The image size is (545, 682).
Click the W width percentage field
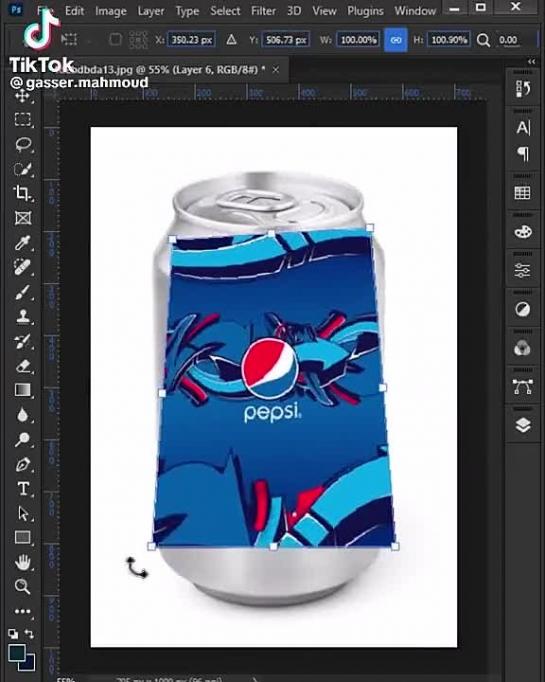[x=358, y=40]
